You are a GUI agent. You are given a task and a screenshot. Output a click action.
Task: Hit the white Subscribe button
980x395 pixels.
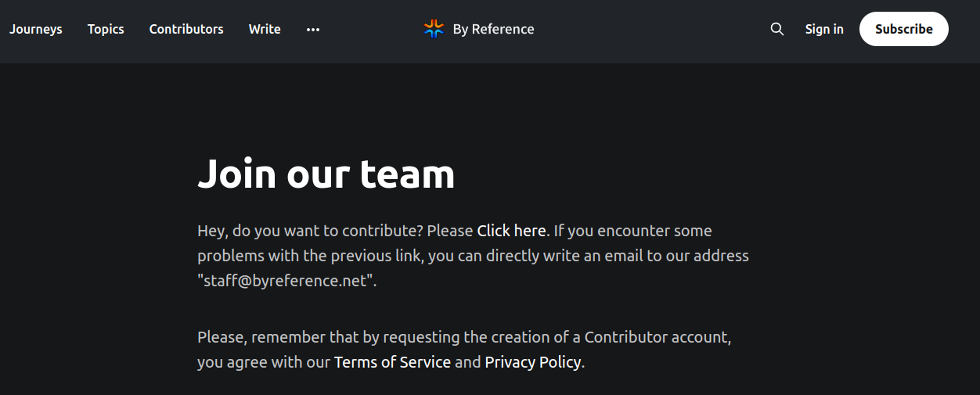coord(904,29)
